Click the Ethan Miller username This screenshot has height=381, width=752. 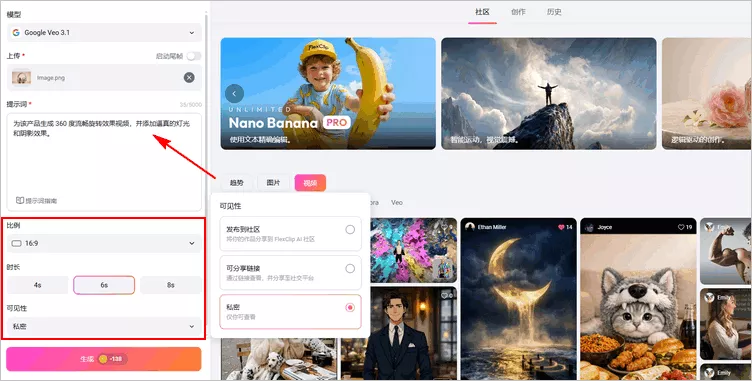point(492,227)
